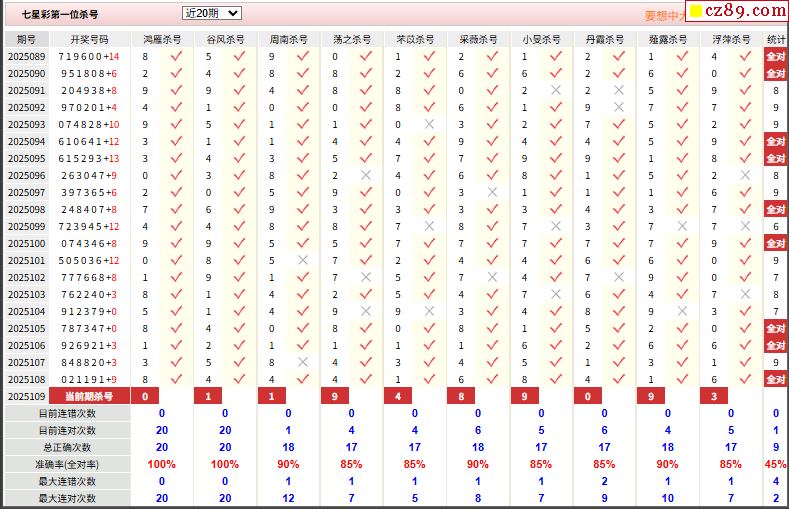This screenshot has width=789, height=509.
Task: Click the 100% accuracy under 鸿雁 column
Action: click(162, 464)
